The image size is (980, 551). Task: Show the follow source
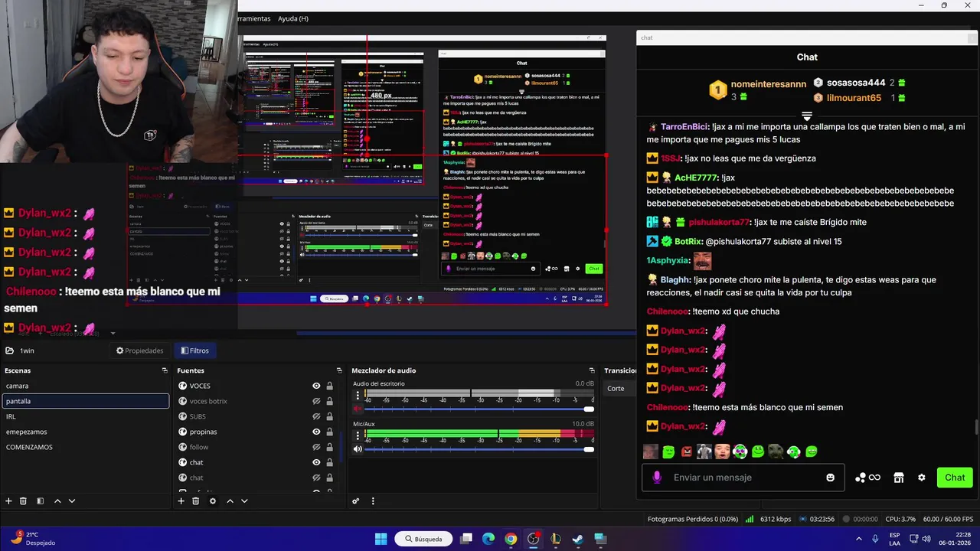[x=316, y=447]
